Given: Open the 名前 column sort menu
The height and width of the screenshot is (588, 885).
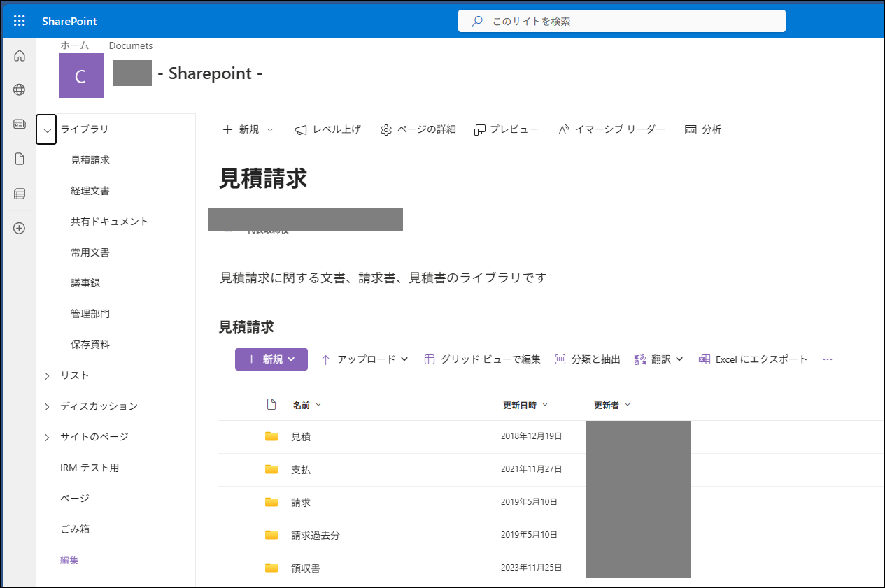Looking at the screenshot, I should point(306,404).
